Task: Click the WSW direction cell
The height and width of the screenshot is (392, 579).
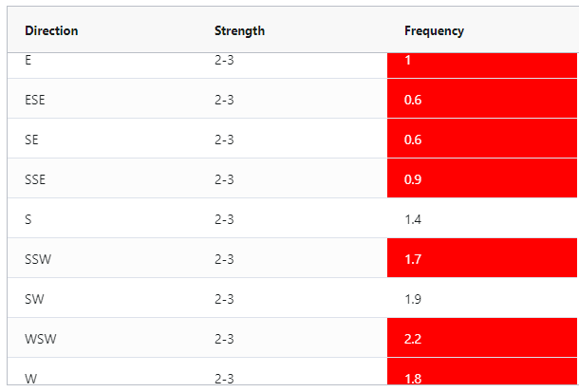Action: (39, 339)
